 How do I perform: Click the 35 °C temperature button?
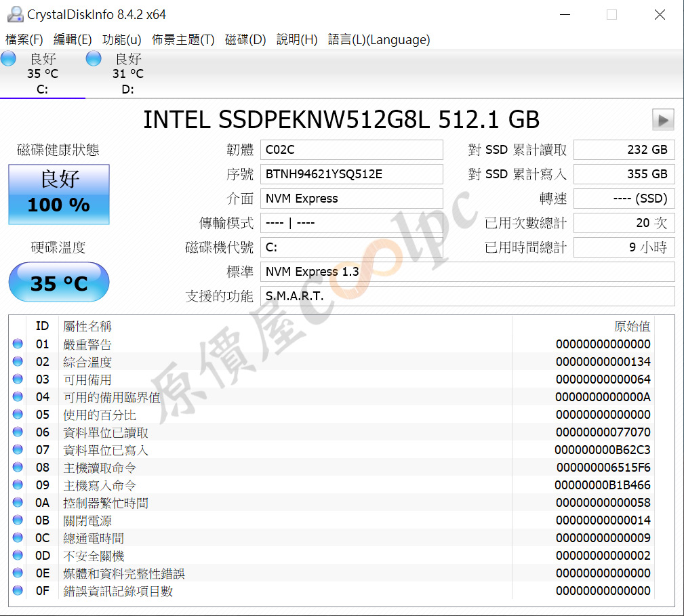pos(59,282)
